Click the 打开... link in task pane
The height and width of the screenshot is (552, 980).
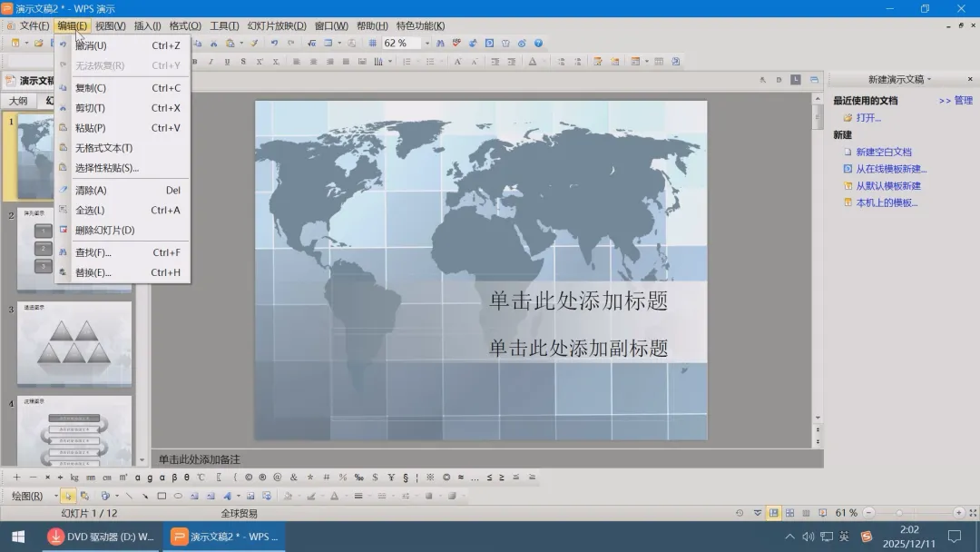pos(868,117)
